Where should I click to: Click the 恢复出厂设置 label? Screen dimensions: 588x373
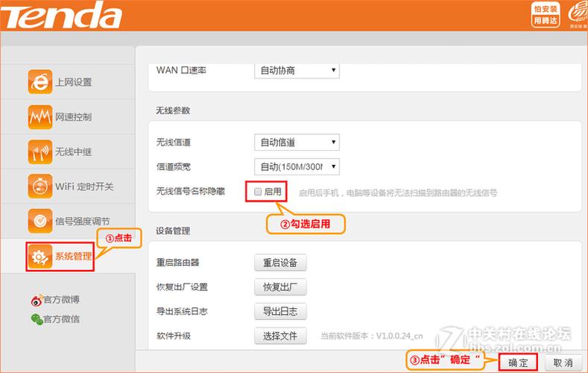[182, 287]
